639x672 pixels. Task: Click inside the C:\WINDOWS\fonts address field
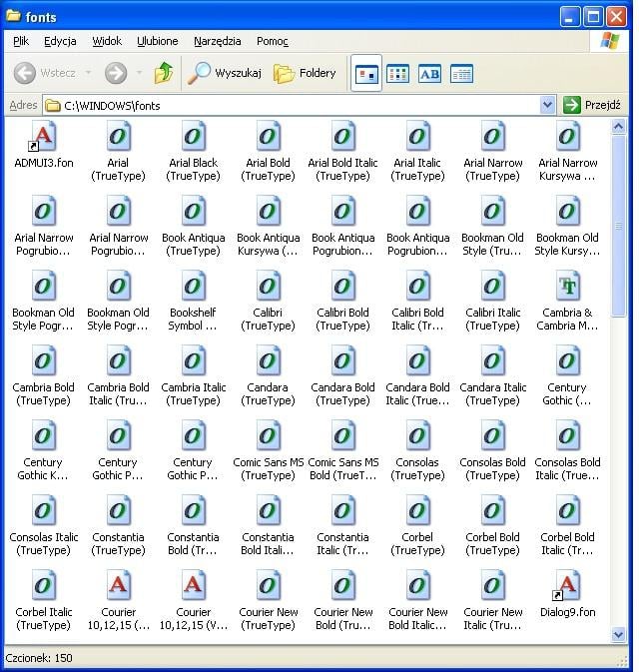pyautogui.click(x=300, y=105)
